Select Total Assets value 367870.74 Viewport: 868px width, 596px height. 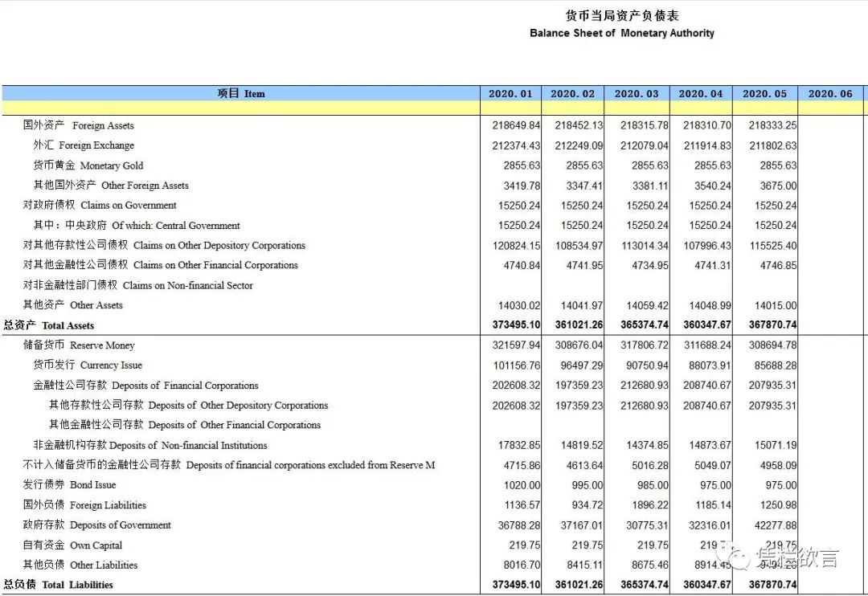click(773, 325)
